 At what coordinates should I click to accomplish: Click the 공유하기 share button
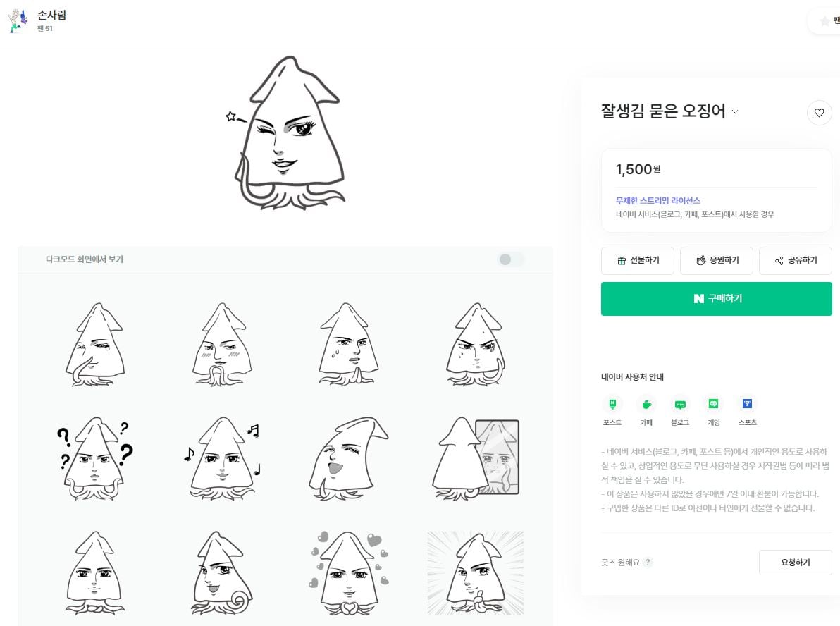coord(796,260)
